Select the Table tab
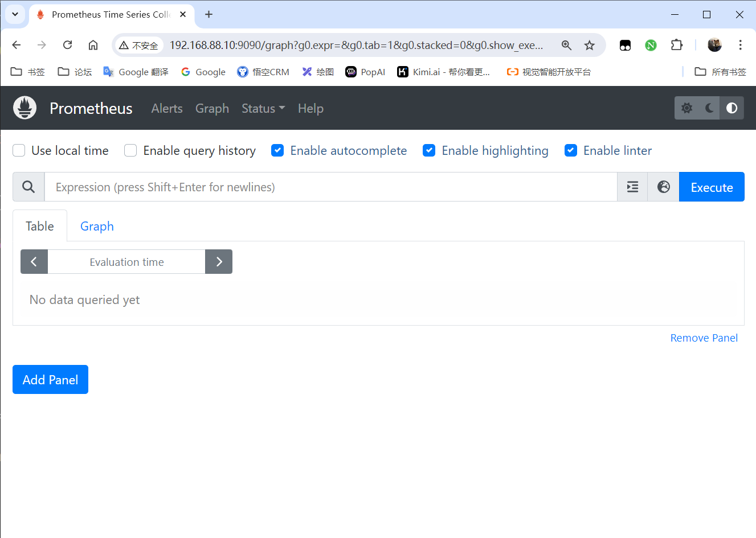The height and width of the screenshot is (538, 756). coord(40,226)
